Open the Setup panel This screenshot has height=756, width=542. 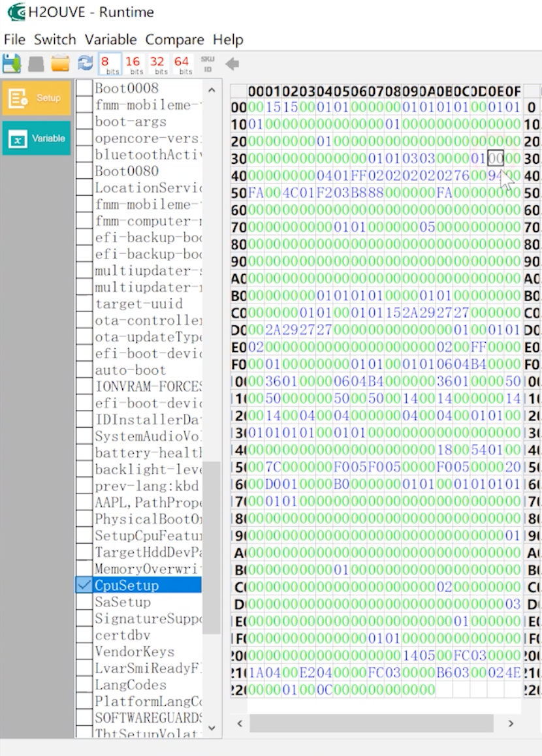[x=36, y=98]
